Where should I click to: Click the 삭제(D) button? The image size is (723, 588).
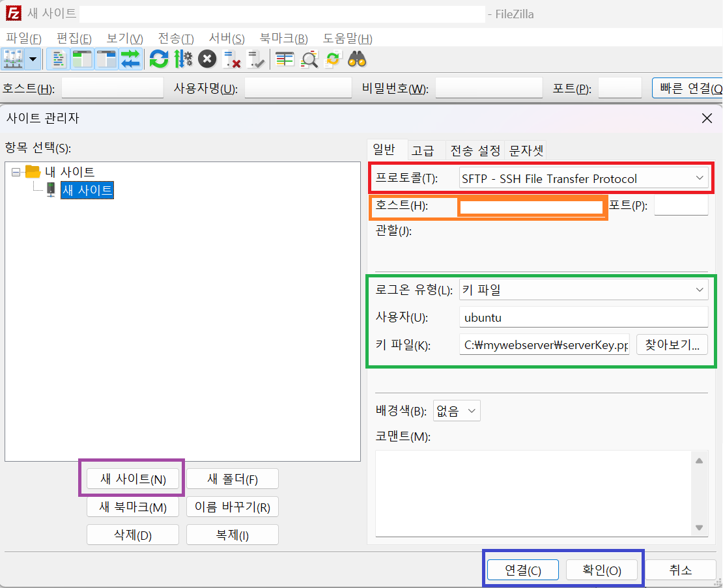click(x=133, y=535)
